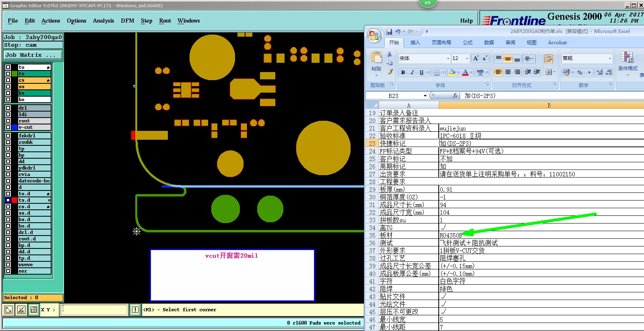Open the font name dropdown showing 宋体

coord(448,58)
